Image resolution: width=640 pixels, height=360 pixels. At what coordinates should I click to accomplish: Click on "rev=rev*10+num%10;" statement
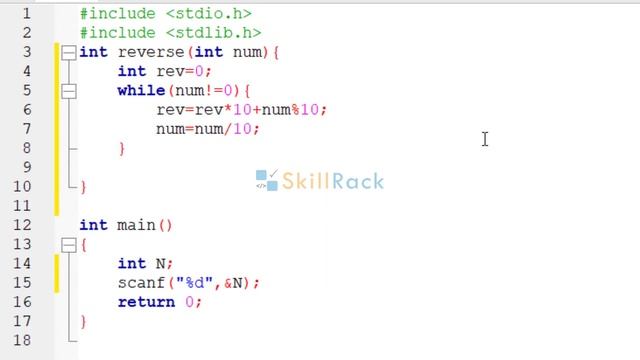point(242,110)
